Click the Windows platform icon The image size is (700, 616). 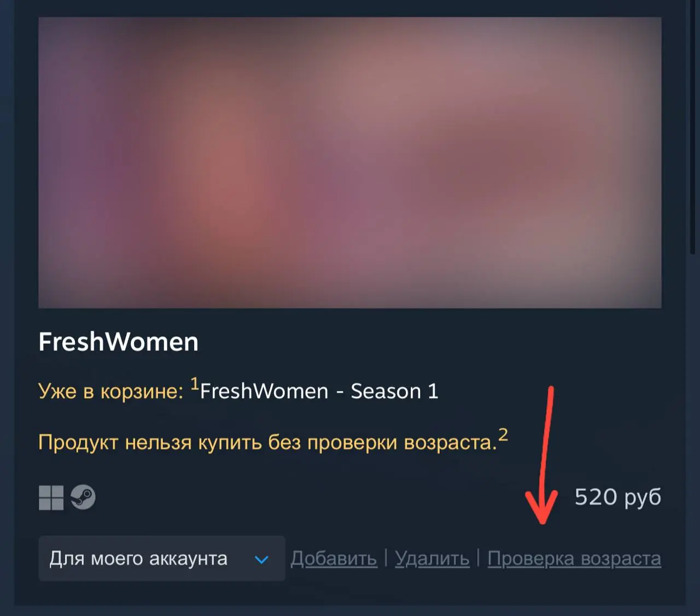coord(51,497)
